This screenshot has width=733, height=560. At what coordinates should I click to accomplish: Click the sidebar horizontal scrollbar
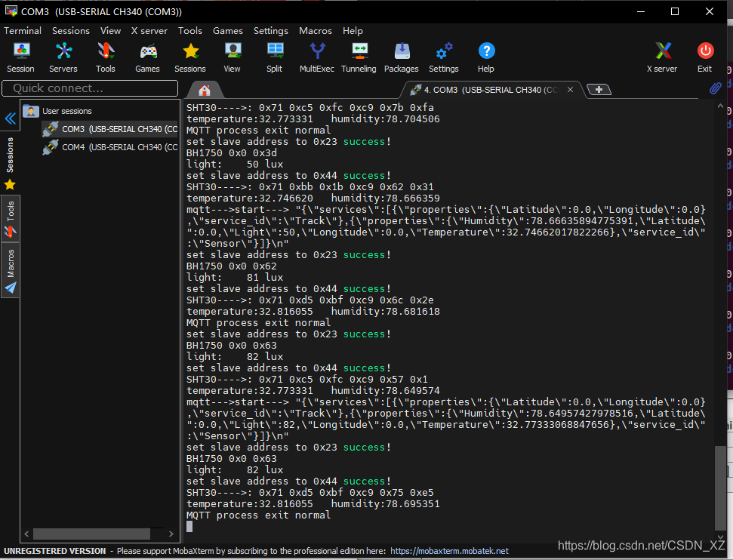(91, 534)
